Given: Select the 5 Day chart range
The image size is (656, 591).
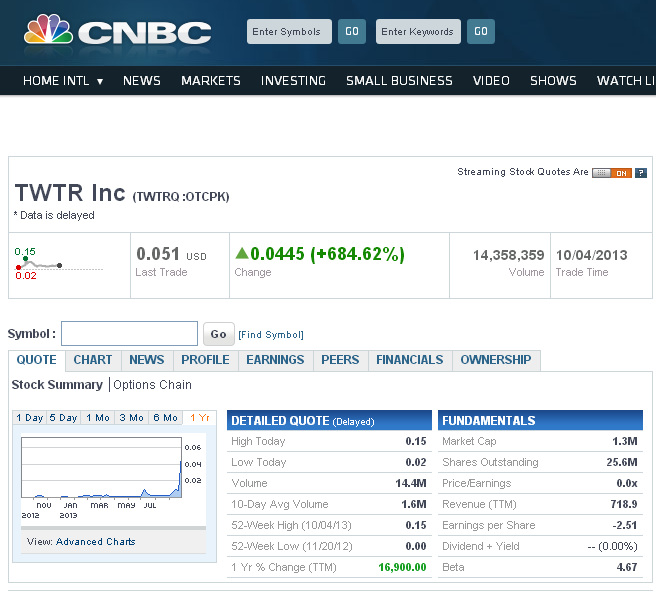Looking at the screenshot, I should tap(63, 417).
